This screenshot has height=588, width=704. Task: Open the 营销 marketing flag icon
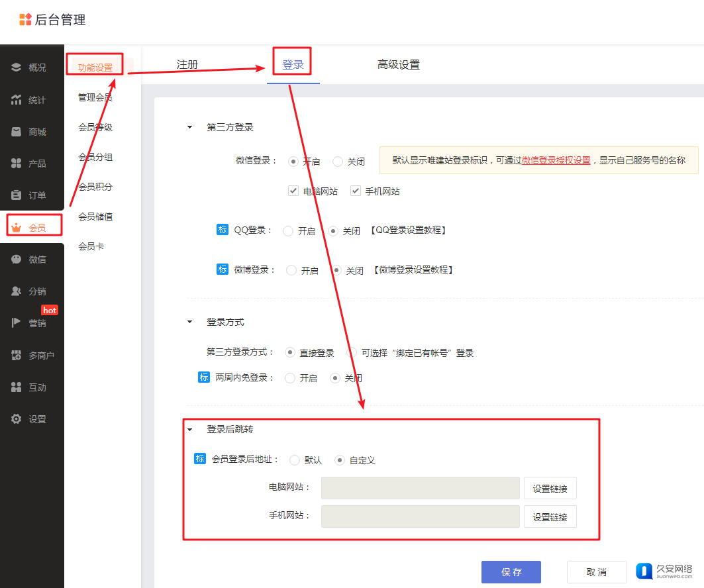pos(17,323)
